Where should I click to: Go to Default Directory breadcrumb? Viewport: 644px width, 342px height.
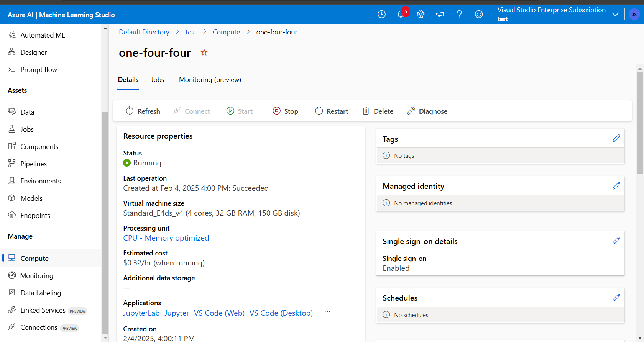[x=144, y=32]
